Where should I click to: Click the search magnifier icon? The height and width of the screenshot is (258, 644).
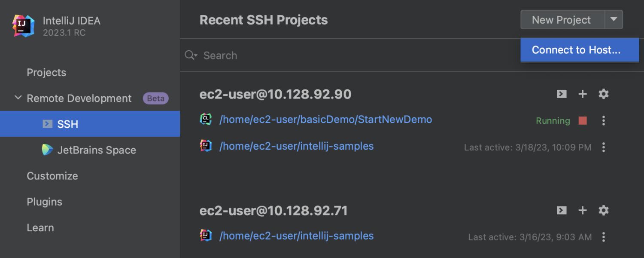click(x=190, y=55)
